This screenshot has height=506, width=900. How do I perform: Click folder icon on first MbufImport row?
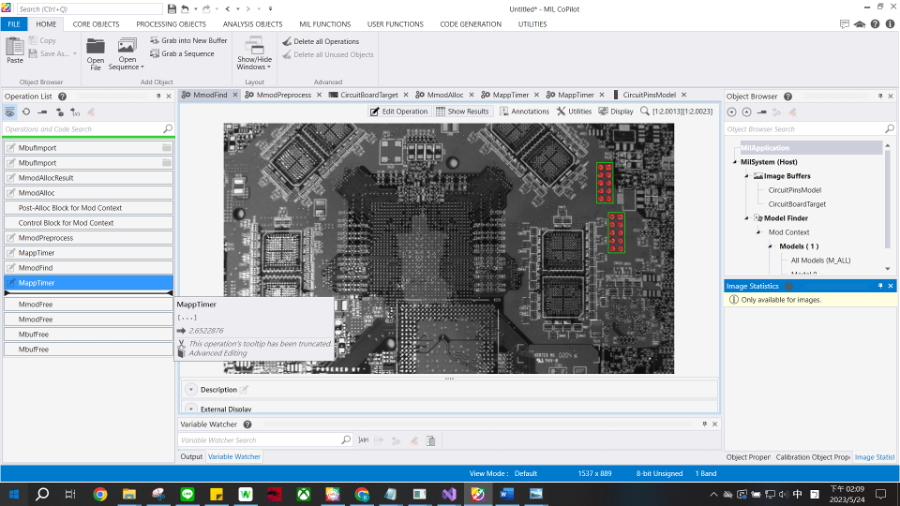pyautogui.click(x=166, y=148)
